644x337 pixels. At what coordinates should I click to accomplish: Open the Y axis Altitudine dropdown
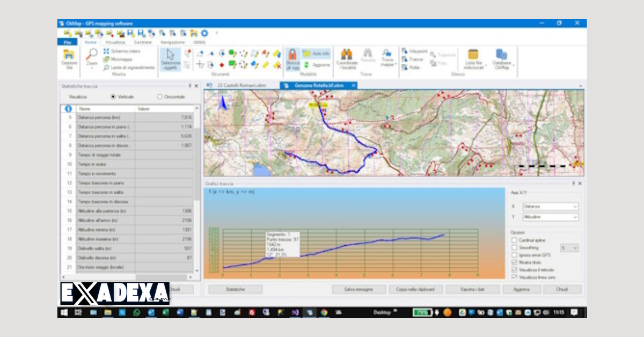tap(575, 217)
